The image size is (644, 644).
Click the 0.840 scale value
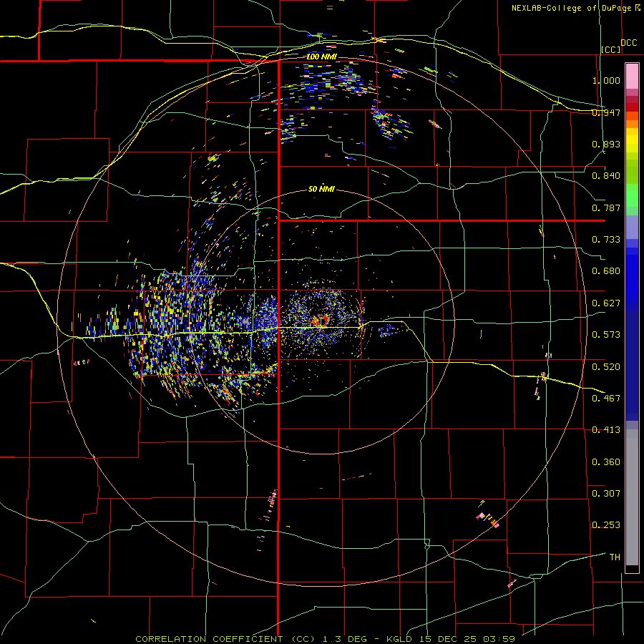[x=606, y=176]
